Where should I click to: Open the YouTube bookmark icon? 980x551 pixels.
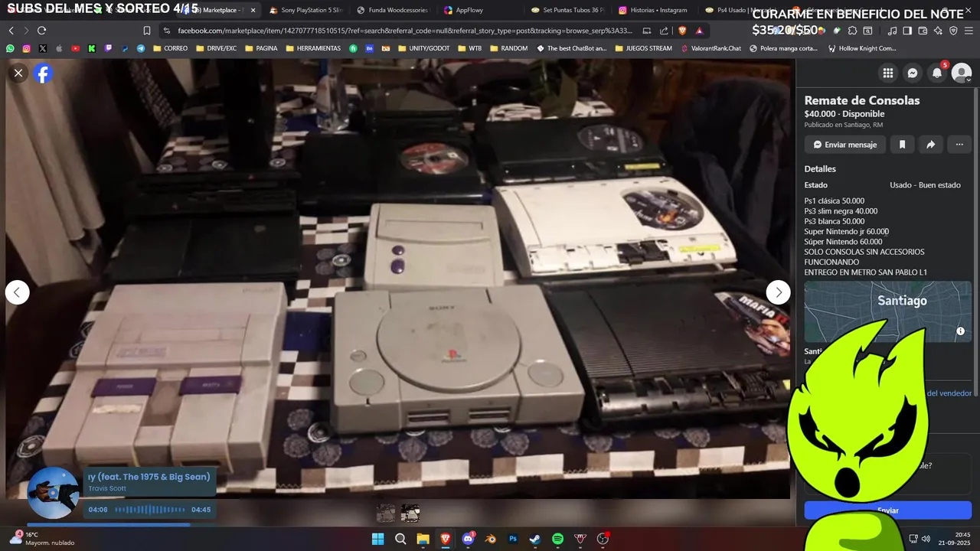coord(75,48)
